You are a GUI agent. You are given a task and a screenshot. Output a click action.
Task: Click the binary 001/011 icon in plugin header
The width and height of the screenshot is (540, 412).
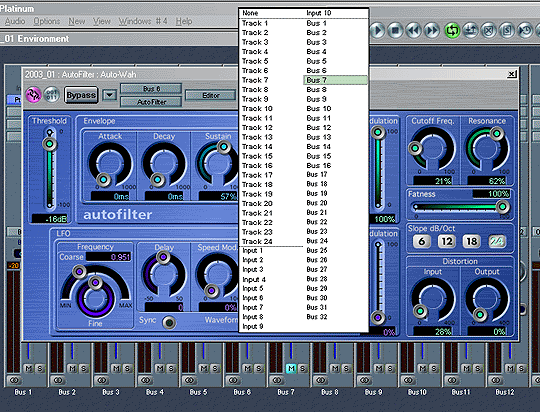(x=52, y=94)
